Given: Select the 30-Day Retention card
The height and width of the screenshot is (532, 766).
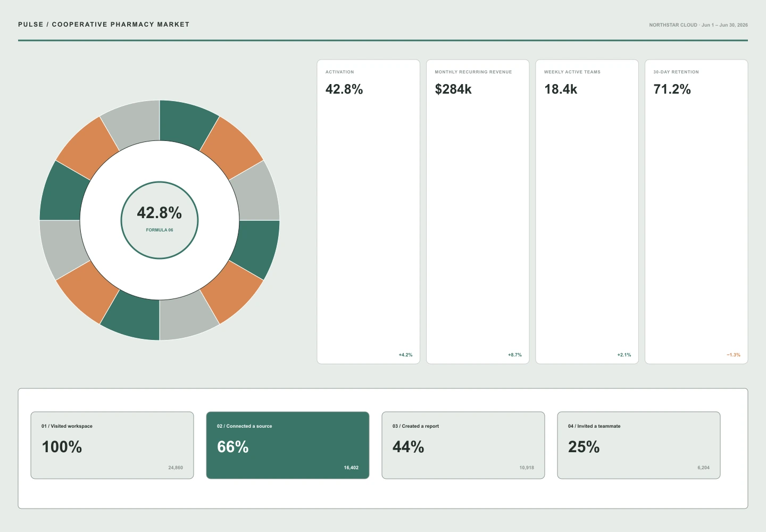Looking at the screenshot, I should click(696, 212).
